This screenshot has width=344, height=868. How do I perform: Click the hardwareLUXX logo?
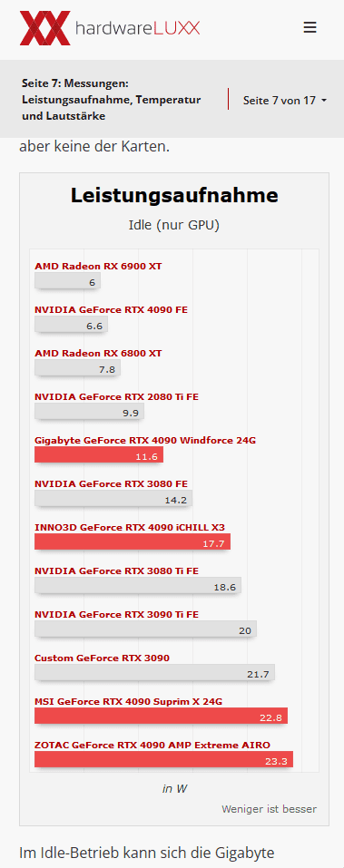110,28
